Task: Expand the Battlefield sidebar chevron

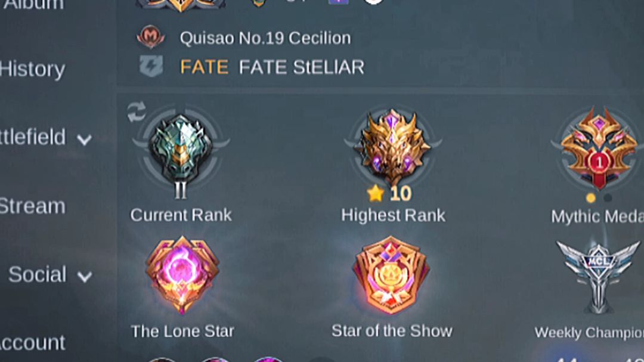Action: coord(84,140)
